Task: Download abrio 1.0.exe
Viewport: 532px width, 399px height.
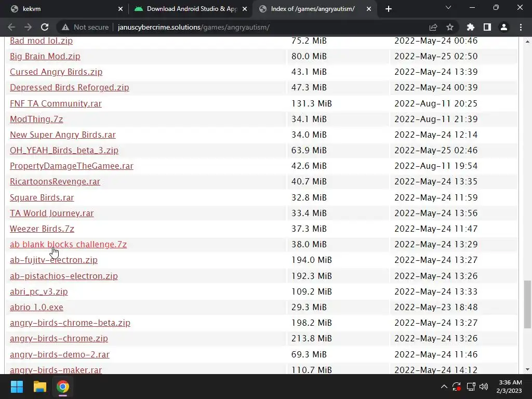Action: pos(36,307)
